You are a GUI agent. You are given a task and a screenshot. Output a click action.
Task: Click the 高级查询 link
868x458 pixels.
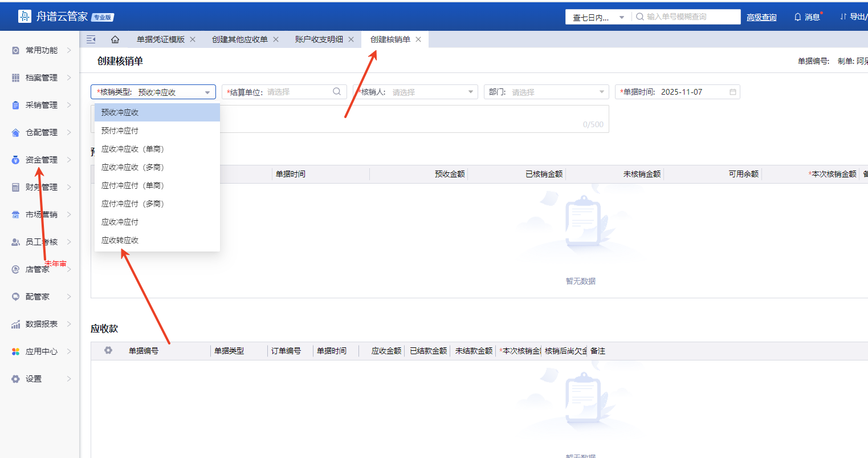coord(761,17)
